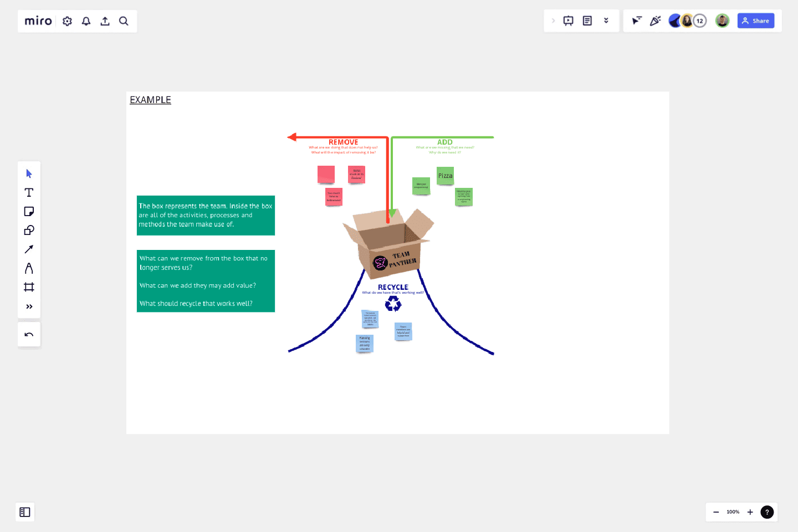Image resolution: width=798 pixels, height=532 pixels.
Task: Select the Text tool
Action: coord(29,192)
